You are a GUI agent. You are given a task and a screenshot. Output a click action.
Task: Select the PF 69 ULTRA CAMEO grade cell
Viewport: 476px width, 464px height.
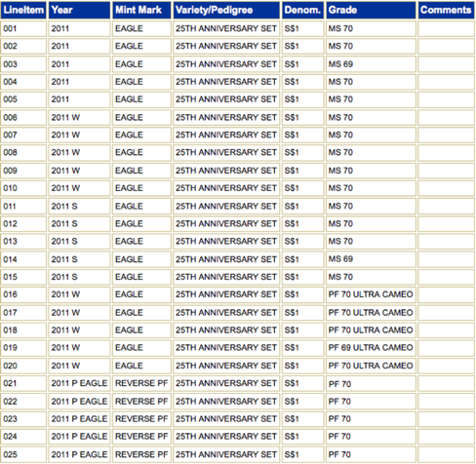tap(371, 348)
